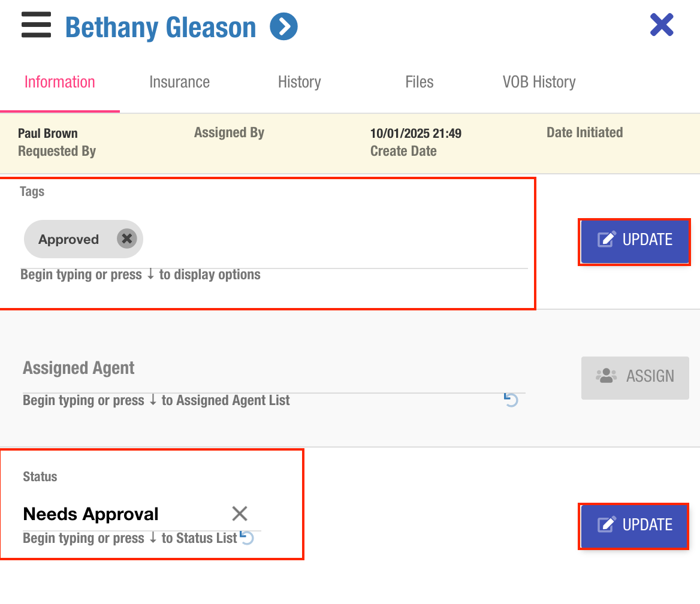Select the Information tab
Image resolution: width=700 pixels, height=604 pixels.
click(x=59, y=82)
